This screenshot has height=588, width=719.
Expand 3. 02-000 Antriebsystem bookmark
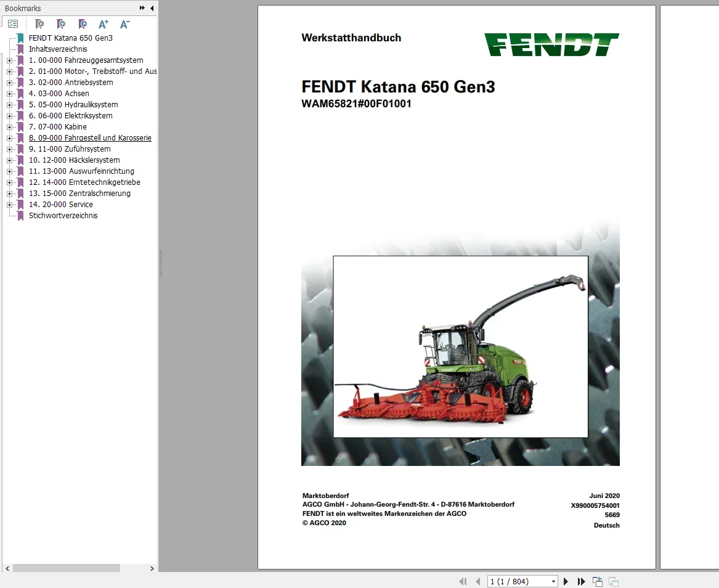(x=9, y=83)
